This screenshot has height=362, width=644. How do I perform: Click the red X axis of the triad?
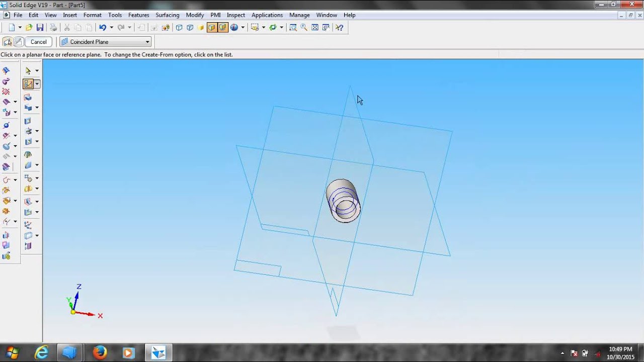tap(86, 314)
